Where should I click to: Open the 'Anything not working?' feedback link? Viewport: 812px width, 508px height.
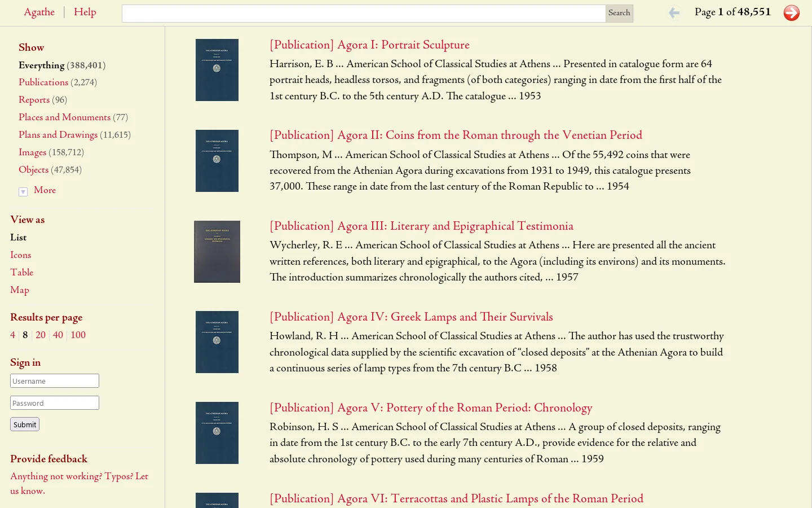click(79, 484)
